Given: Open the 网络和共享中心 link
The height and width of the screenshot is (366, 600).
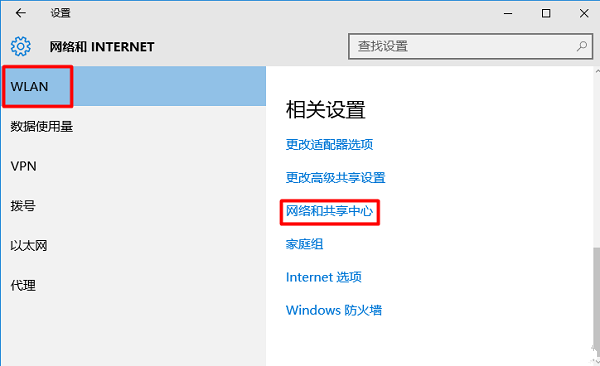Looking at the screenshot, I should pyautogui.click(x=329, y=211).
